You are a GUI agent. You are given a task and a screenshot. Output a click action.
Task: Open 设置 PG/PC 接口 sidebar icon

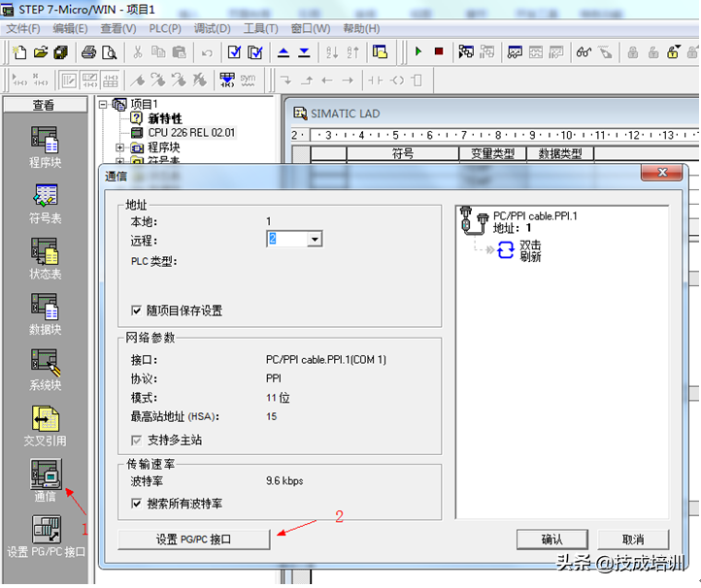pyautogui.click(x=46, y=537)
